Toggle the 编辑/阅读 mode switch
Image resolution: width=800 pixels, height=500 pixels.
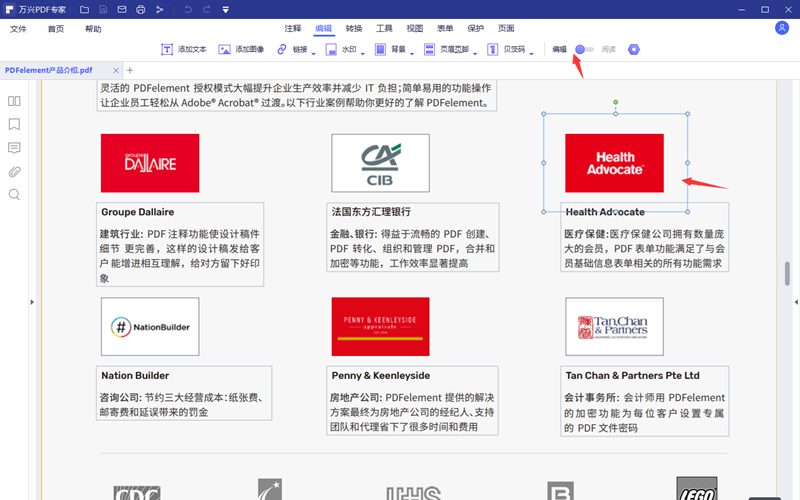[584, 49]
